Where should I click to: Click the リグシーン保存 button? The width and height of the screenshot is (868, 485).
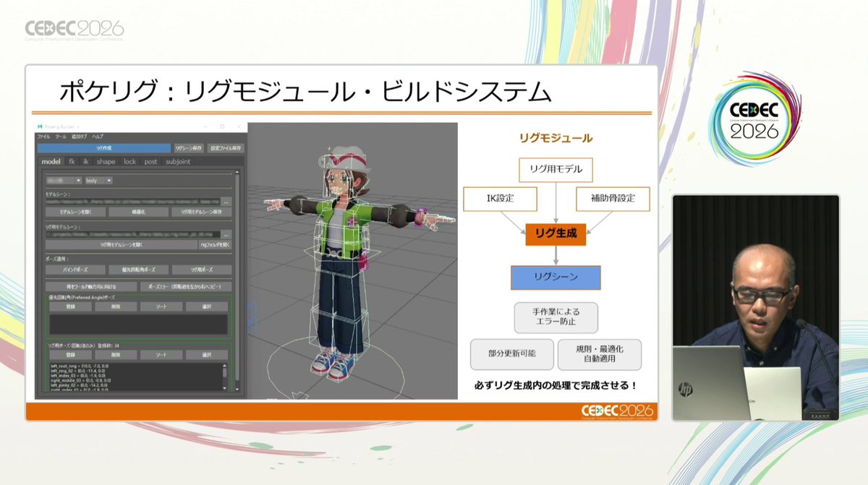click(190, 148)
